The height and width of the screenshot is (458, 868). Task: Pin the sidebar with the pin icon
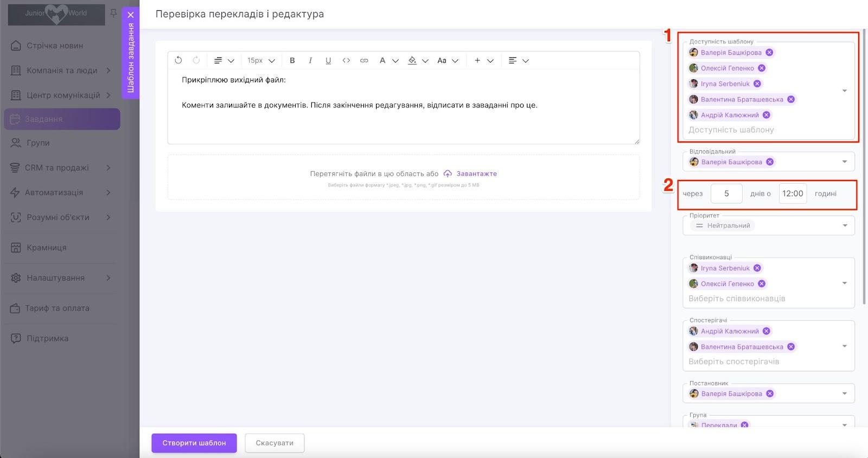113,13
